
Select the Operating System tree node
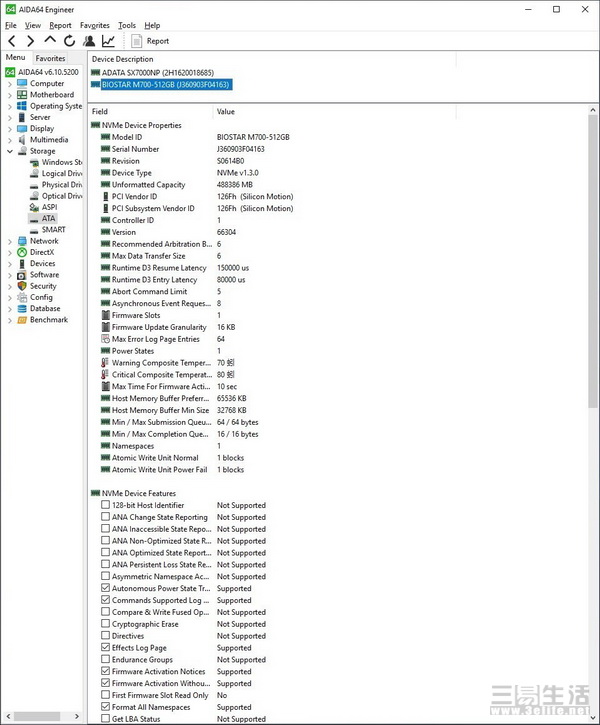tap(56, 106)
